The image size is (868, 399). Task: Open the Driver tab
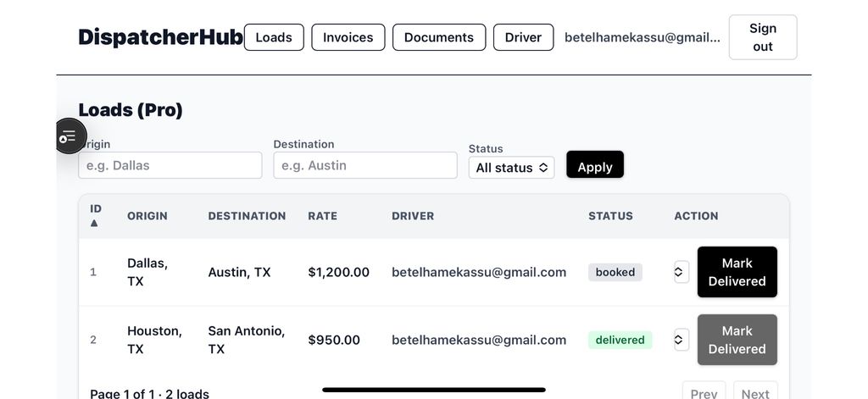click(x=523, y=37)
